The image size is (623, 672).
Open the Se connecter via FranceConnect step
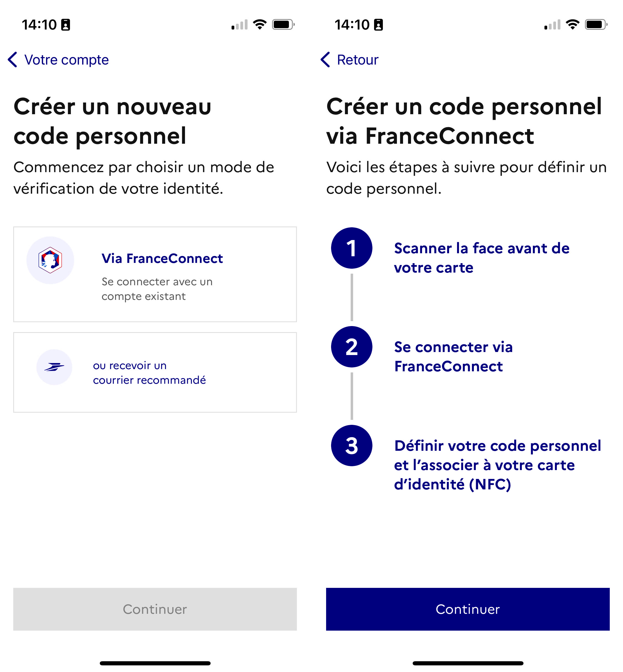pos(453,357)
